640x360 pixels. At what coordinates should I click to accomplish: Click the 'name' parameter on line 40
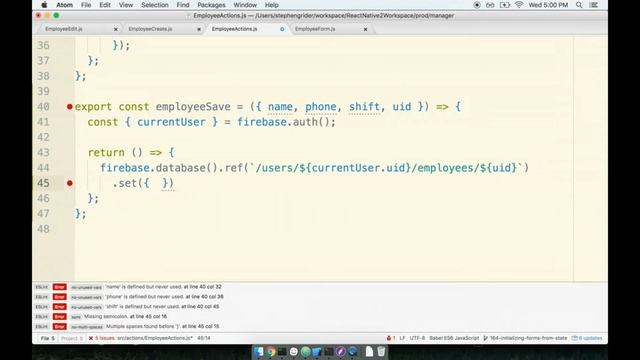click(x=280, y=107)
